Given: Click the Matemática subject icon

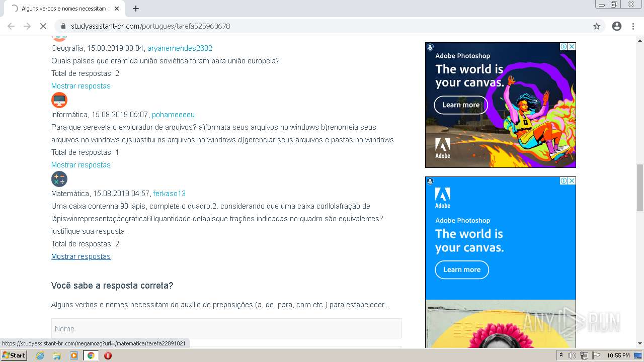Looking at the screenshot, I should click(59, 179).
